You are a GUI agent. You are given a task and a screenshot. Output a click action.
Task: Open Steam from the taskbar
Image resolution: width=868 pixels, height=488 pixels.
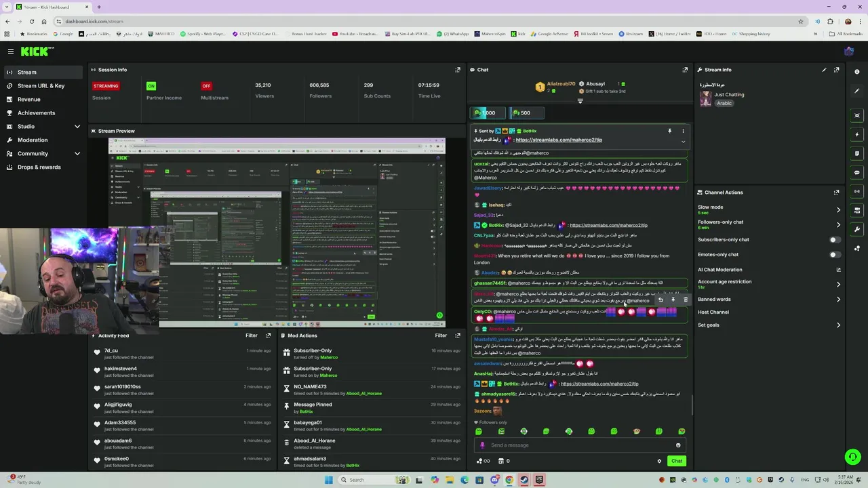click(524, 480)
